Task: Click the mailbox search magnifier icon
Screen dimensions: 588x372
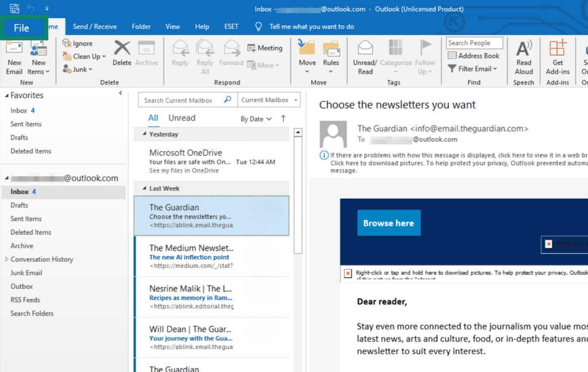Action: pos(227,100)
